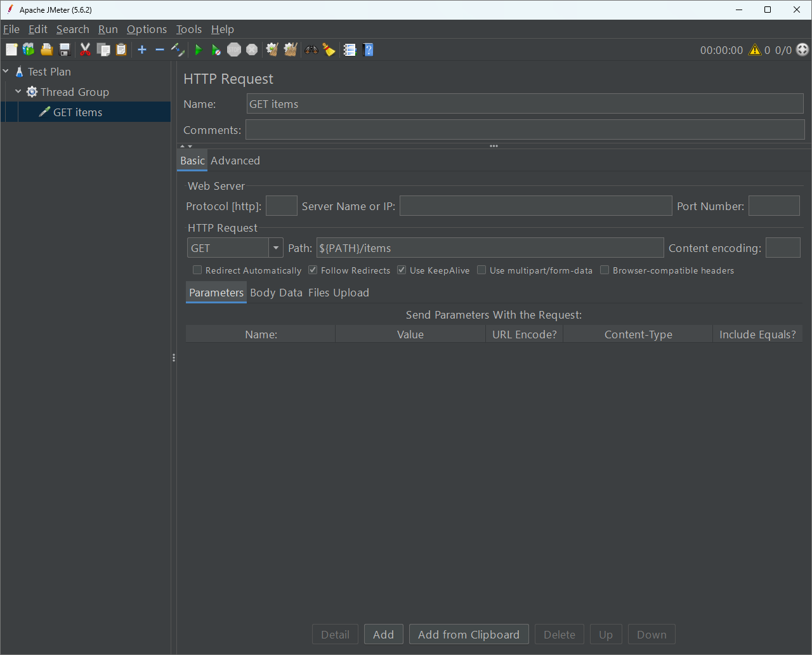Click the Save floppy disk icon

pyautogui.click(x=65, y=50)
